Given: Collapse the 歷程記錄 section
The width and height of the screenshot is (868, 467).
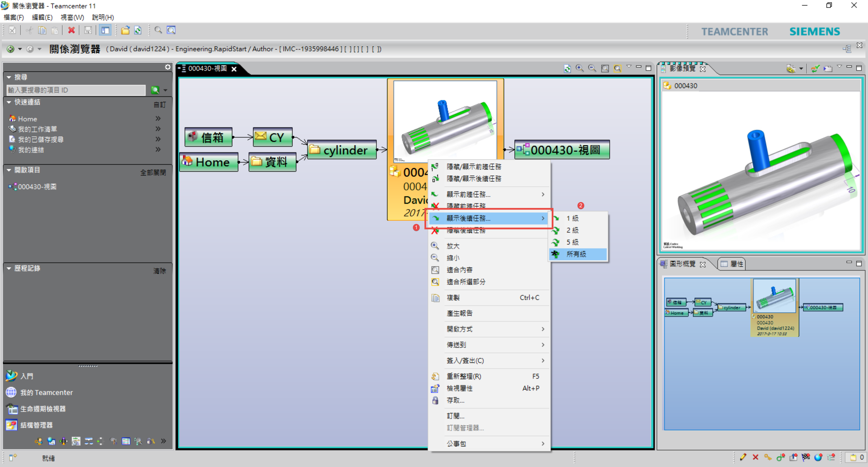Looking at the screenshot, I should (x=9, y=268).
